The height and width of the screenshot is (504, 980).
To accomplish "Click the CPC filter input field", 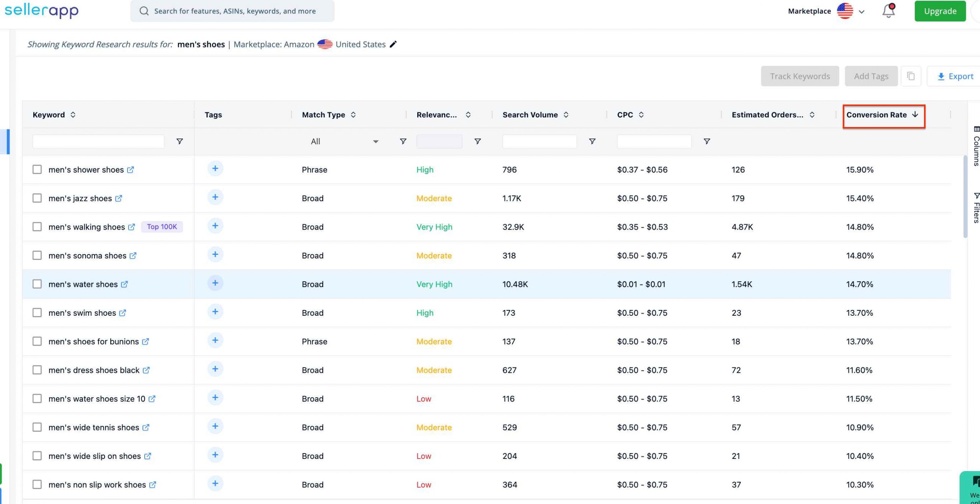I will click(654, 142).
